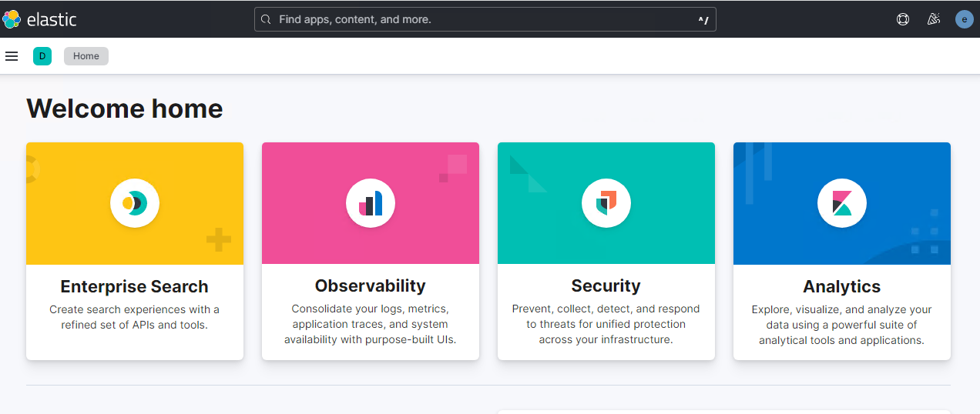Open the hamburger navigation menu
Image resolution: width=980 pixels, height=414 pixels.
[12, 56]
